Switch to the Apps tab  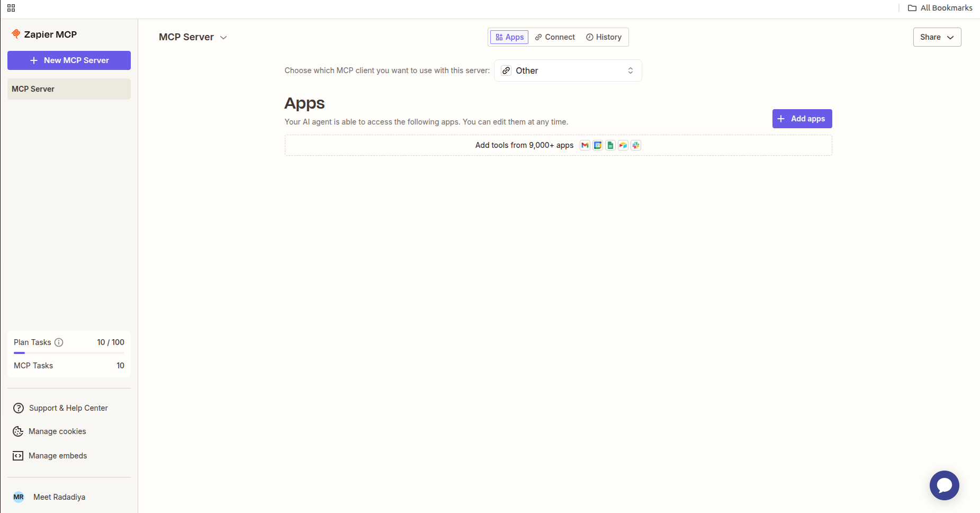pyautogui.click(x=509, y=37)
